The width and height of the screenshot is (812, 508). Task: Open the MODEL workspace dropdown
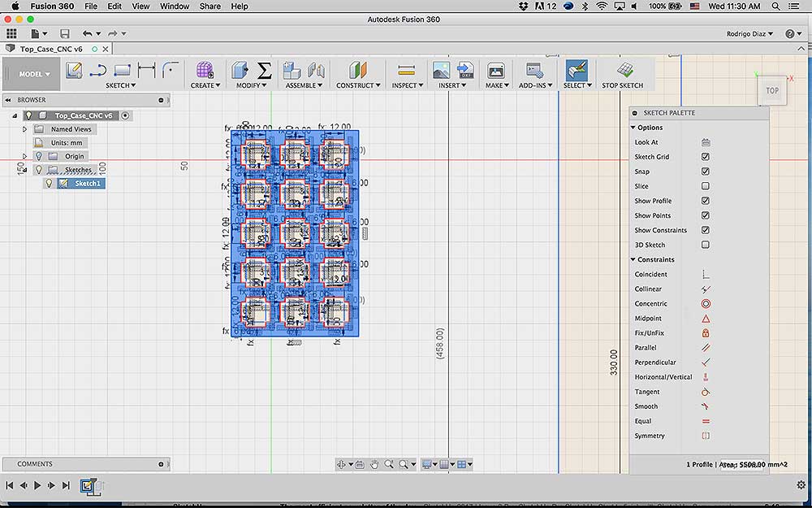34,74
